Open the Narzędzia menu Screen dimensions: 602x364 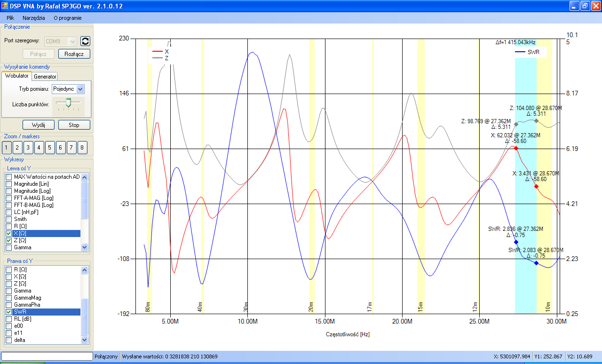[x=34, y=18]
